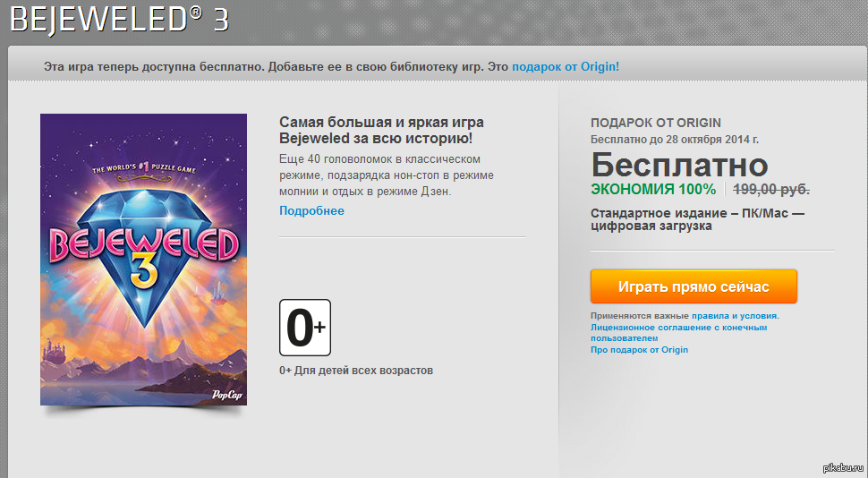Click "The World's #1 Puzzle Game" cover banner
Viewport: 868px width, 478px height.
[x=144, y=166]
